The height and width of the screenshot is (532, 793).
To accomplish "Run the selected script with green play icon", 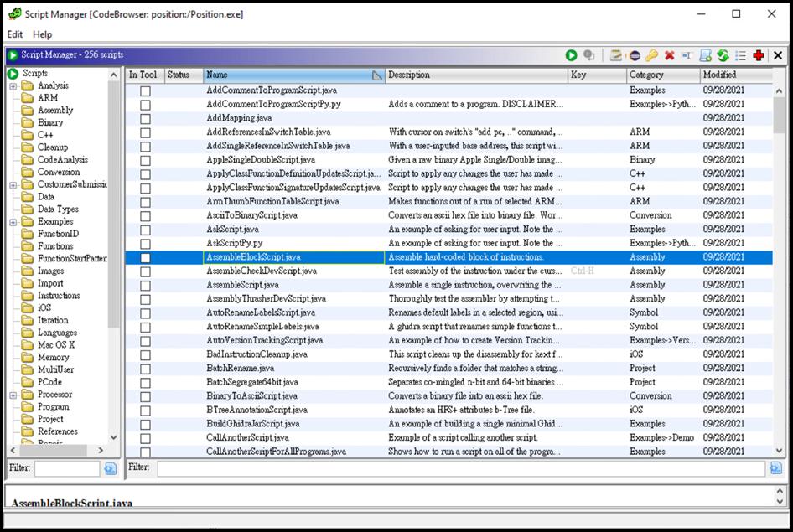I will pyautogui.click(x=572, y=55).
